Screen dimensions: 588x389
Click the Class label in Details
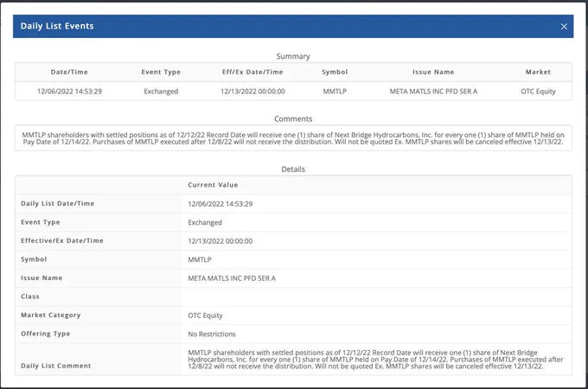(30, 297)
